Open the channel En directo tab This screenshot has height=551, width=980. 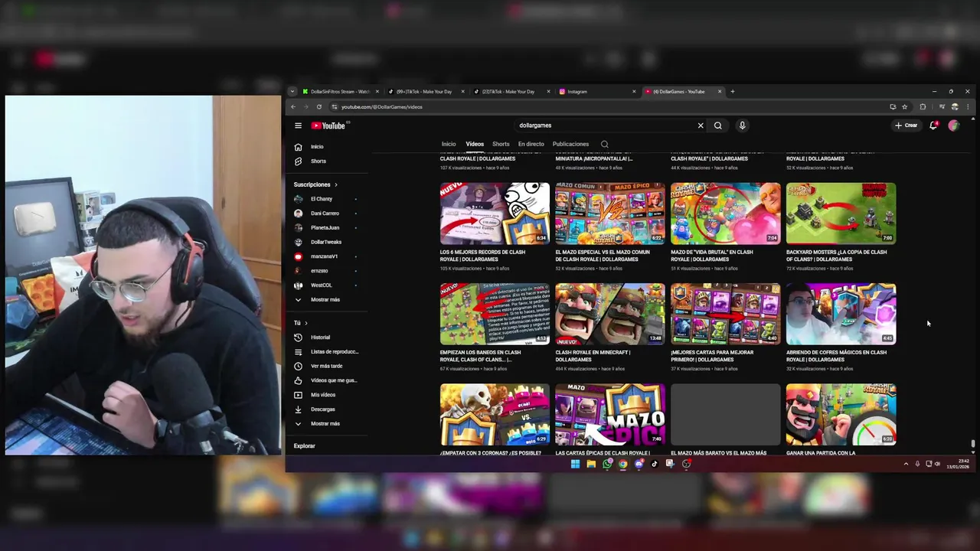[531, 144]
